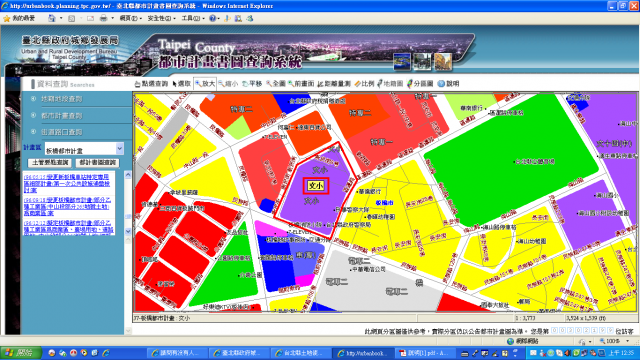Open the second plan document link in results list

pyautogui.click(x=67, y=207)
